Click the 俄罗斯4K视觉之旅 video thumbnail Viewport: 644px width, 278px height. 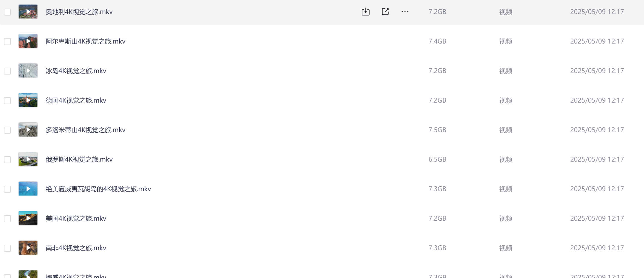28,159
